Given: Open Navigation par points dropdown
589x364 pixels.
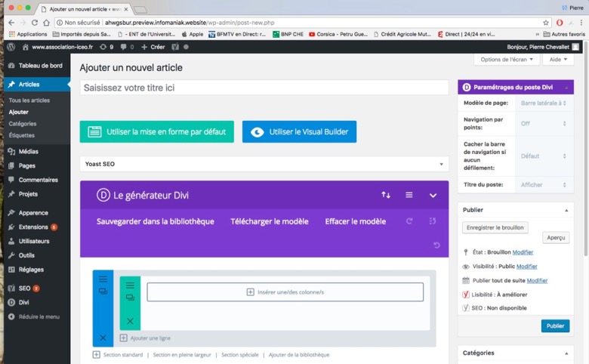Looking at the screenshot, I should point(543,124).
